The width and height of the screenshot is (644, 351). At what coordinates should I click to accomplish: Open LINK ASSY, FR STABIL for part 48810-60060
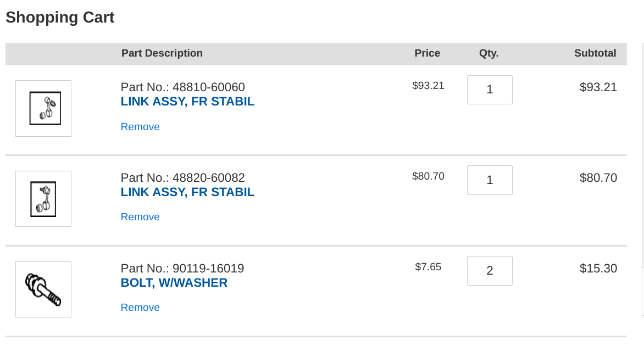pyautogui.click(x=187, y=102)
